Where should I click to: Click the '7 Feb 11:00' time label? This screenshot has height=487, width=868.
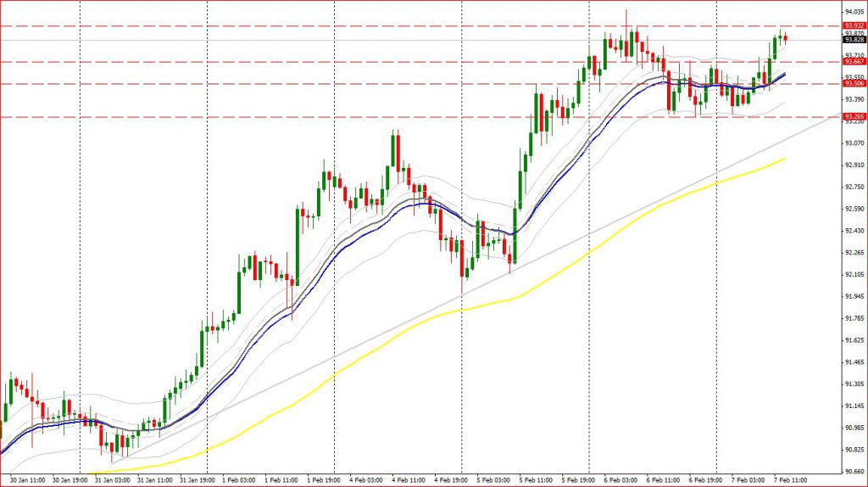(790, 479)
